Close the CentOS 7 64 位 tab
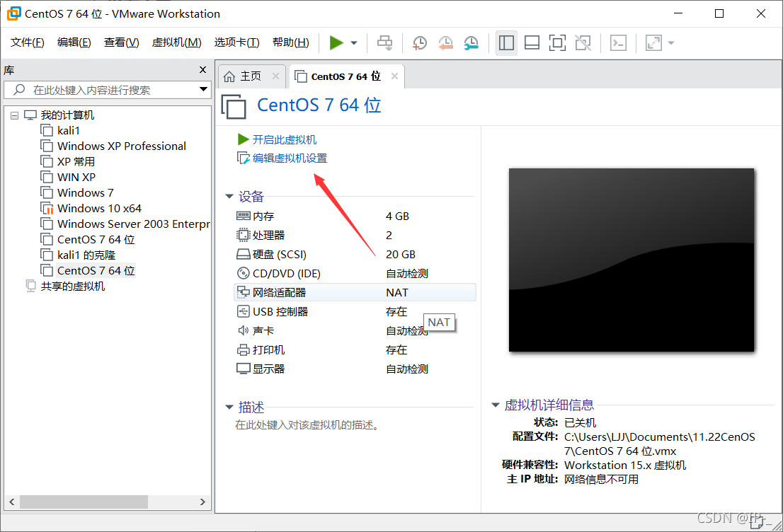Viewport: 783px width, 532px height. point(394,76)
